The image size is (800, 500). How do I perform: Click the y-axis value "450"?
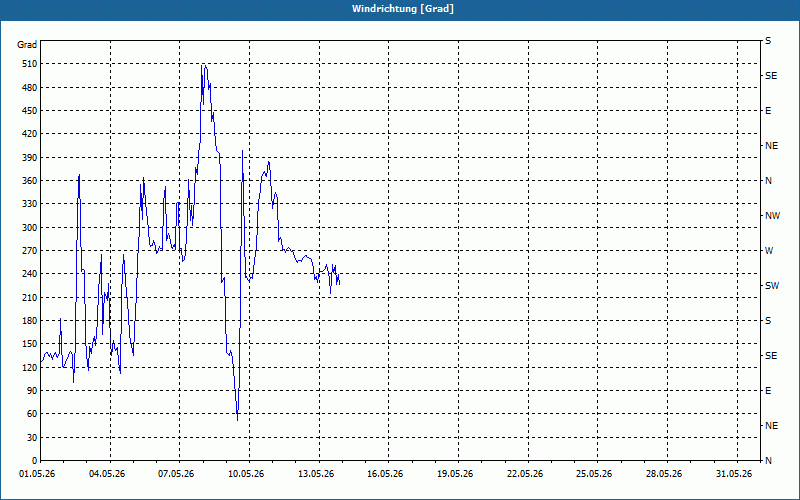(x=29, y=111)
